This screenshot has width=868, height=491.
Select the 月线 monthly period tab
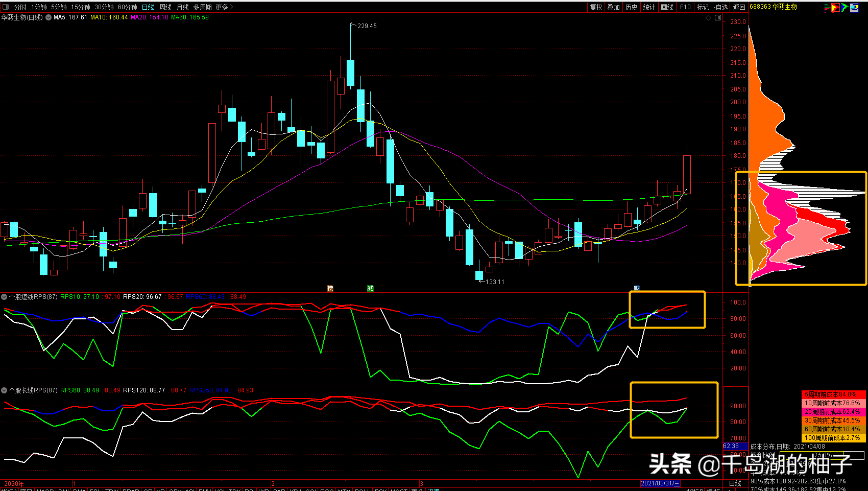coord(182,7)
